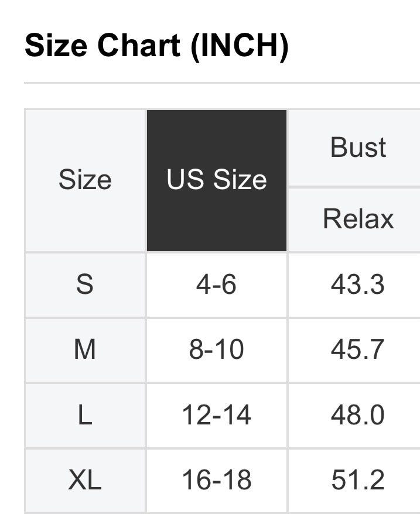Select the highlighted US Size column header

coord(217,180)
